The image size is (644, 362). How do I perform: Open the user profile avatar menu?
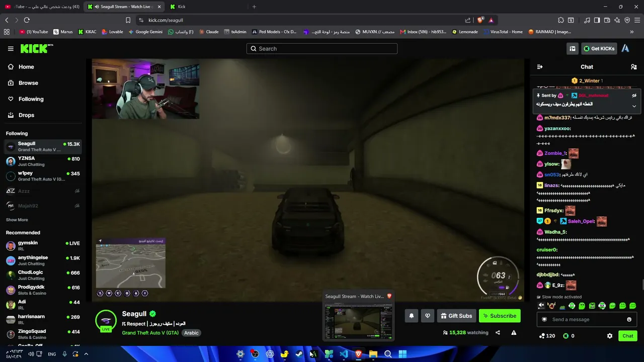coord(625,49)
